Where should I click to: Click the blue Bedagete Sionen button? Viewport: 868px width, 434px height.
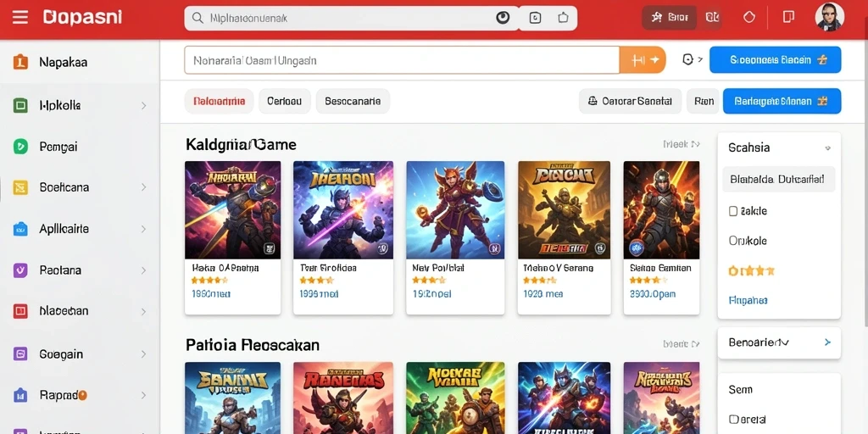(782, 102)
